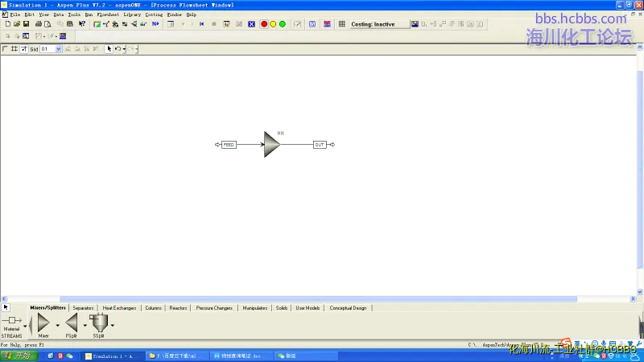The image size is (644, 362).
Task: Open the Costing menu
Action: point(154,14)
